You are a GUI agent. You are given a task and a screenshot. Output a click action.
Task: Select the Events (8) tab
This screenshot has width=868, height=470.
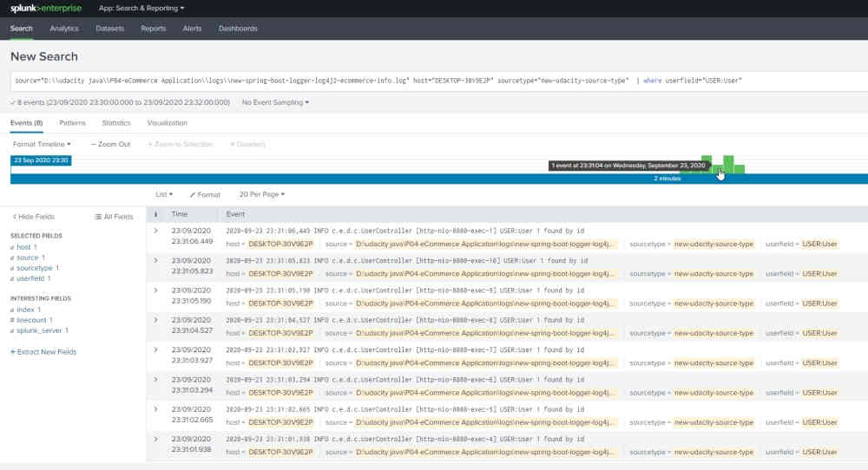tap(27, 123)
